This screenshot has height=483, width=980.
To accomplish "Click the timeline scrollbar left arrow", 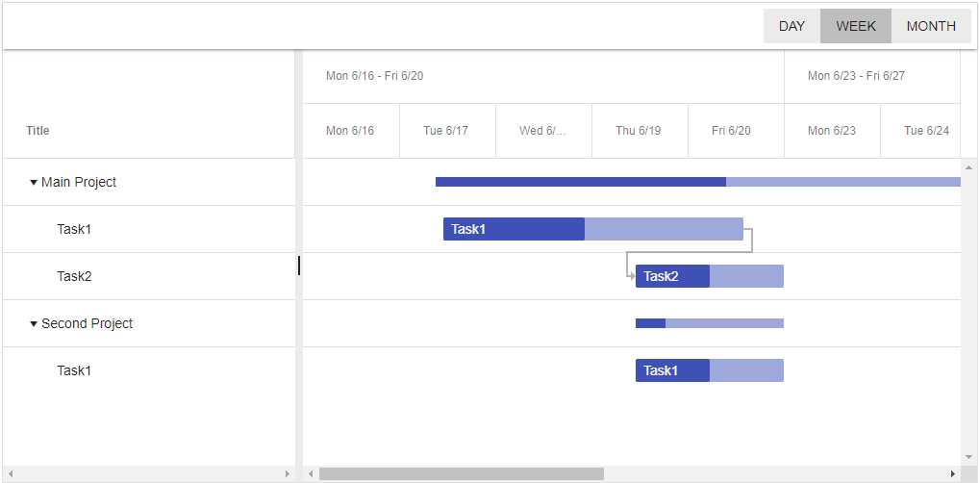I will click(311, 473).
